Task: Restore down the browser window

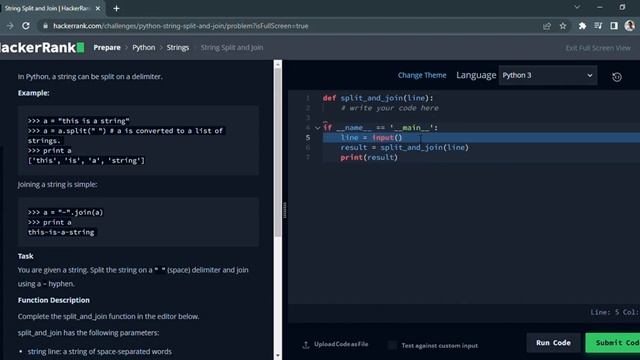Action: pyautogui.click(x=622, y=7)
